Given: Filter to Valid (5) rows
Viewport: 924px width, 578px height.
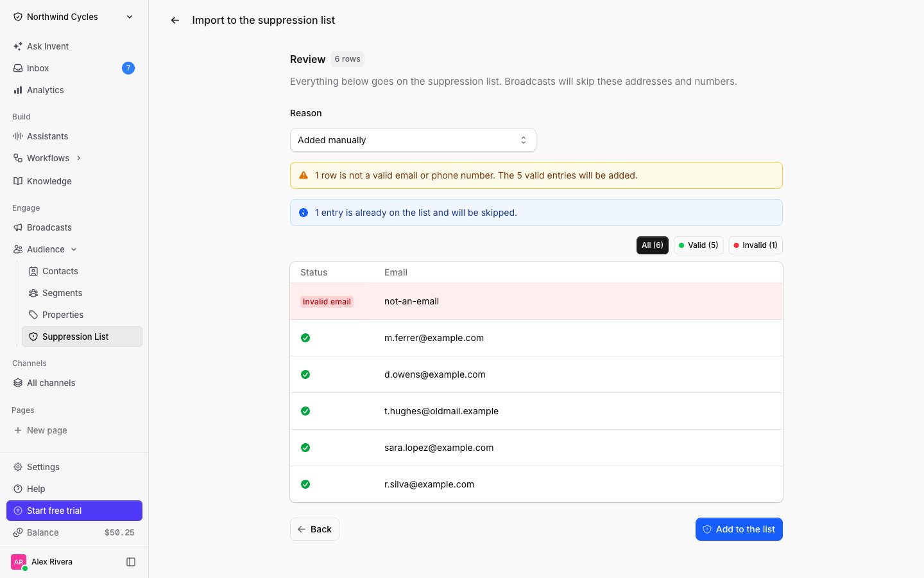Looking at the screenshot, I should tap(698, 245).
